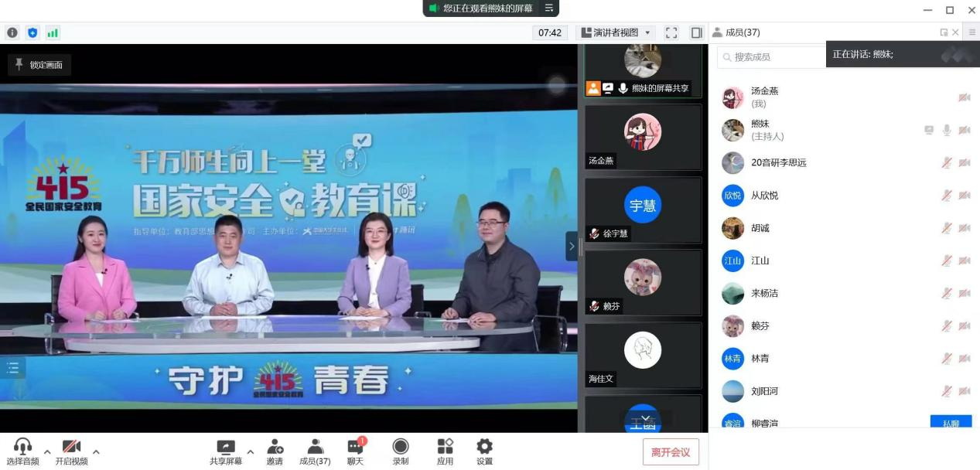The image size is (980, 470).
Task: Click the meeting info icon
Action: pos(12,32)
